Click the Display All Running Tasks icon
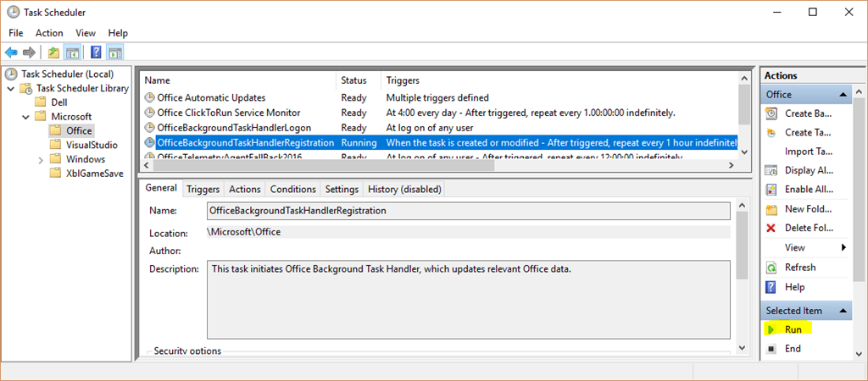Screen dimensions: 868x381 (771, 170)
